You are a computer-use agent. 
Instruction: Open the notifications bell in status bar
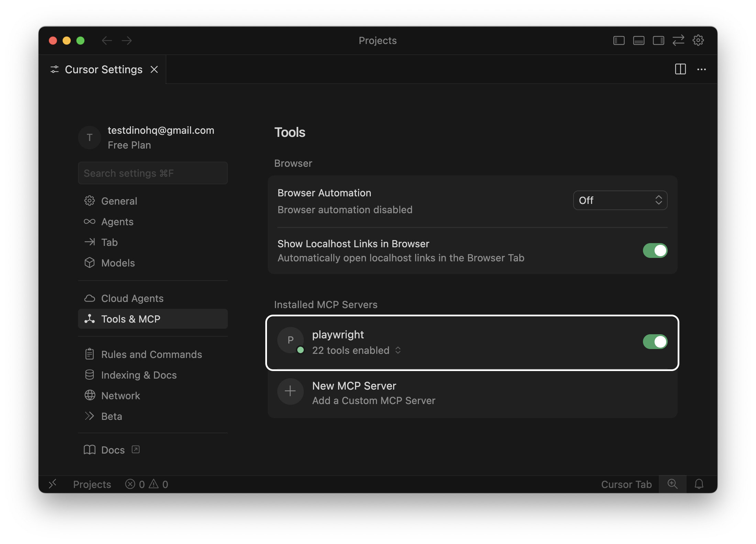(x=699, y=484)
